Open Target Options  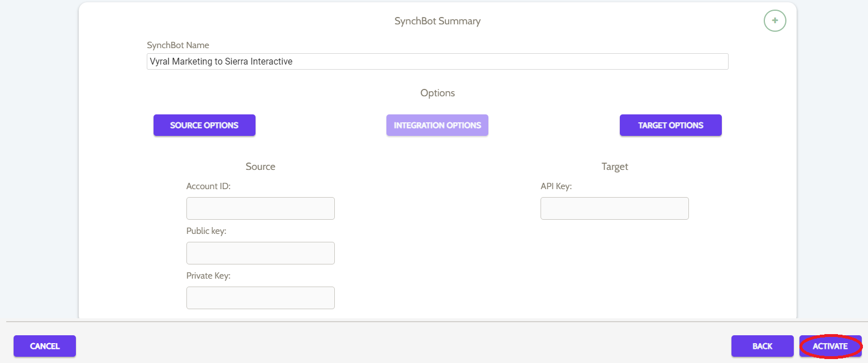click(x=671, y=125)
